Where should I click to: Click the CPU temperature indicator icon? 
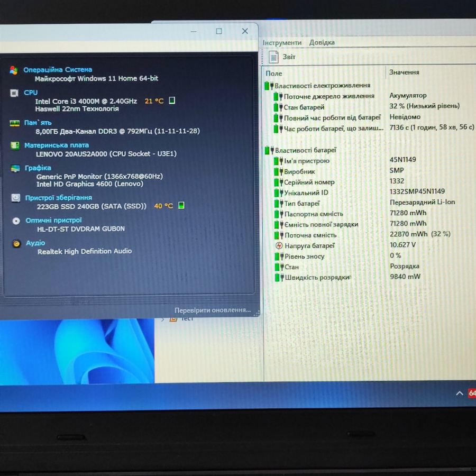point(172,100)
